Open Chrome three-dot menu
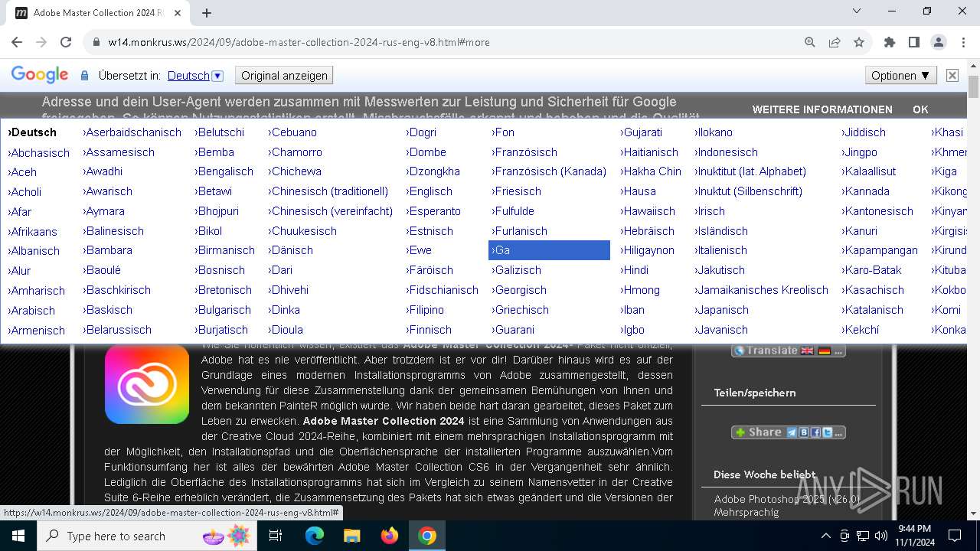Image resolution: width=980 pixels, height=551 pixels. 963,42
